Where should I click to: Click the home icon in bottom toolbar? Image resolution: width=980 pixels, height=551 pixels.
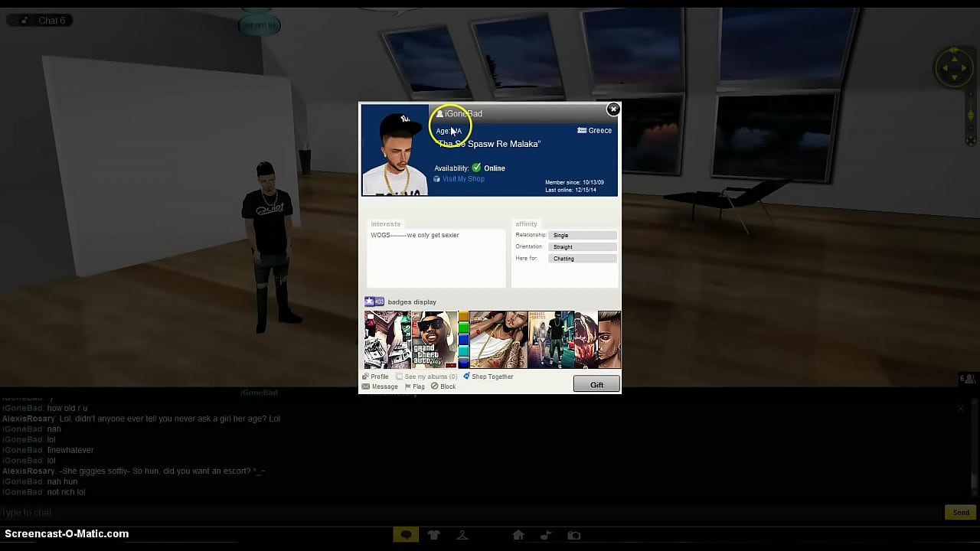coord(518,535)
